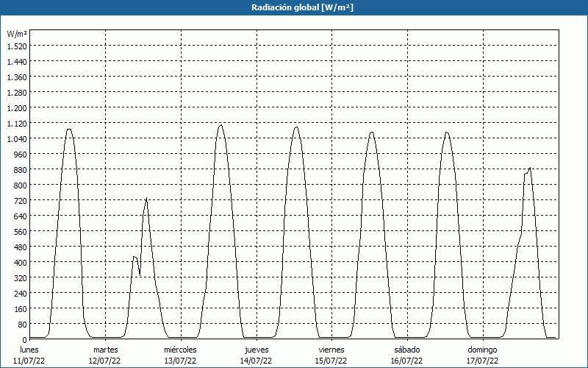
Task: Click the 960 y-axis value
Action: pos(20,155)
